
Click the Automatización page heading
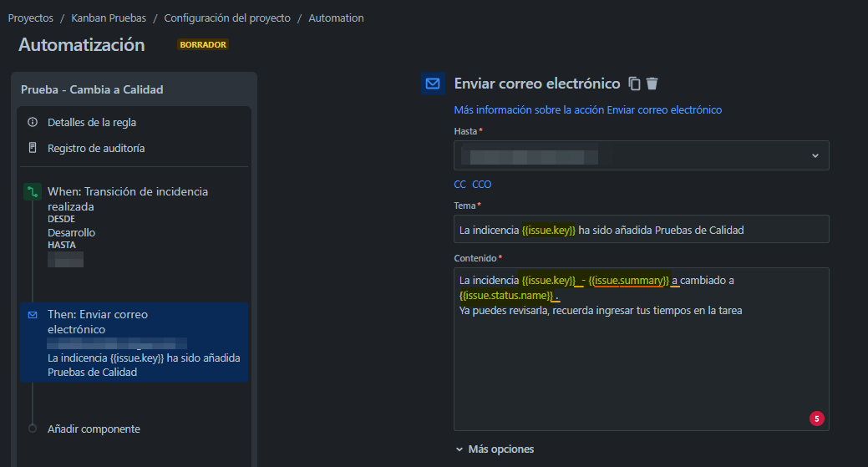point(82,45)
